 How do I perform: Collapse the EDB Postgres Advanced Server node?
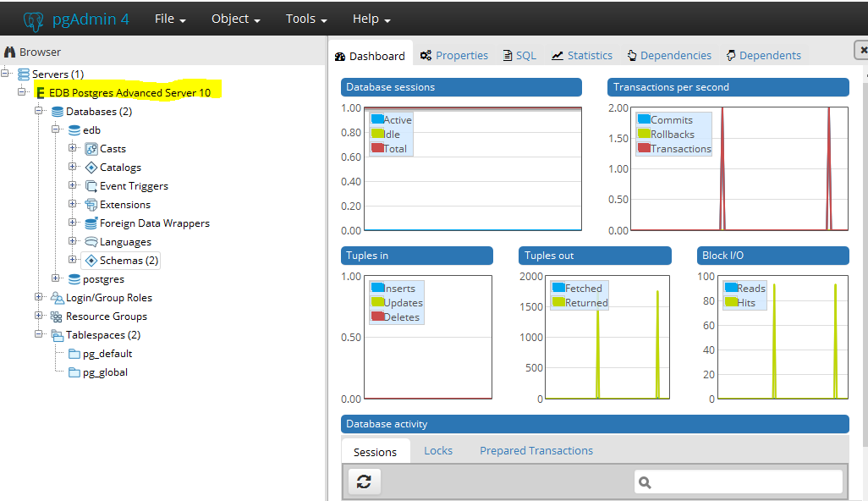pos(22,91)
